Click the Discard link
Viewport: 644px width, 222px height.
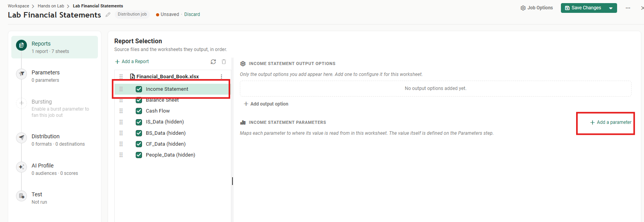click(192, 14)
